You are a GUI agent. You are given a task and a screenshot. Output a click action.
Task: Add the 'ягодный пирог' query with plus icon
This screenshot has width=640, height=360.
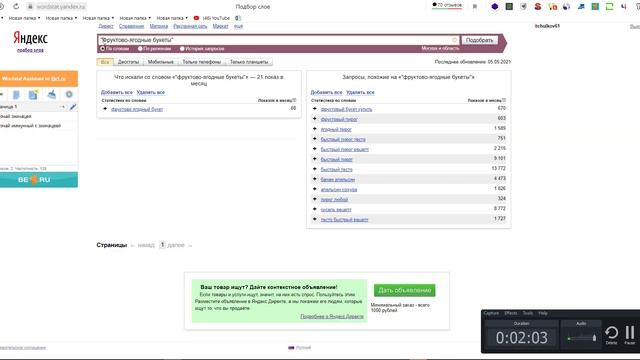[315, 129]
